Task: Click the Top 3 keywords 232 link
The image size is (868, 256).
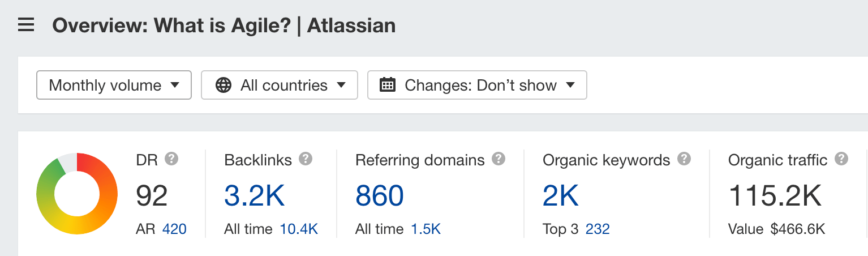Action: 598,229
